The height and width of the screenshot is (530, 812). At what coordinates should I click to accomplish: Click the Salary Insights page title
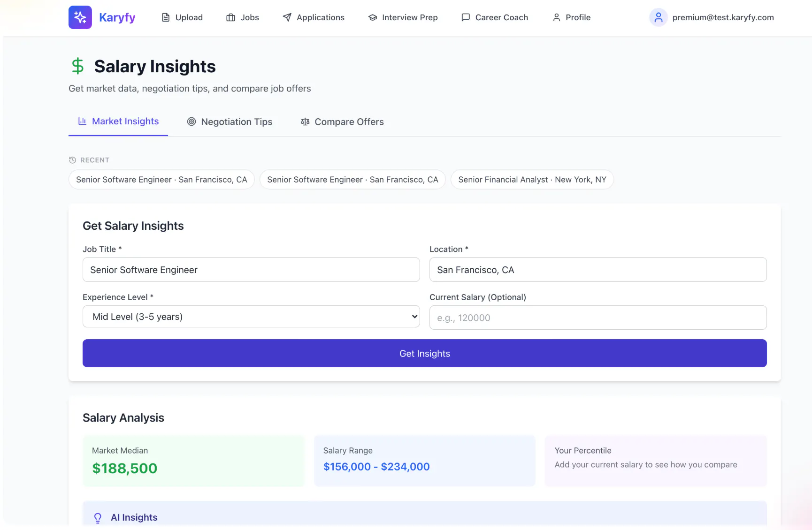point(155,67)
